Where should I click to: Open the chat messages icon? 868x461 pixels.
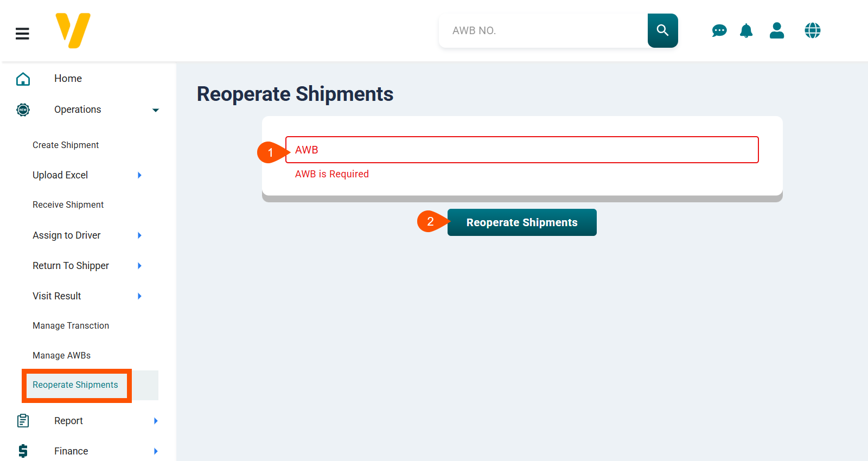click(x=719, y=30)
